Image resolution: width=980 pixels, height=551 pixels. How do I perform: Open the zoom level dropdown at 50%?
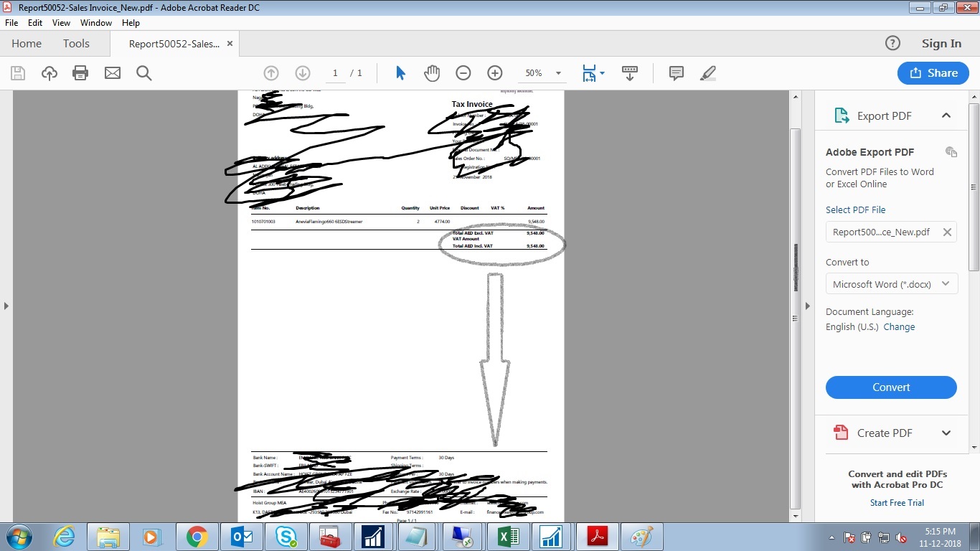[x=558, y=73]
